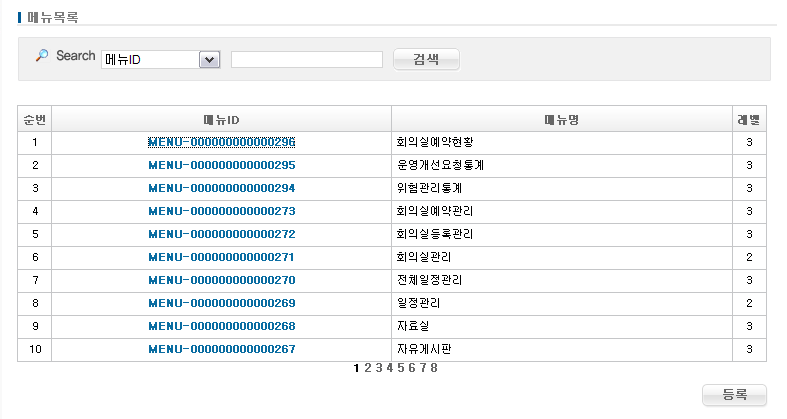Open link MENU-000000000000268
787x419 pixels.
click(221, 326)
